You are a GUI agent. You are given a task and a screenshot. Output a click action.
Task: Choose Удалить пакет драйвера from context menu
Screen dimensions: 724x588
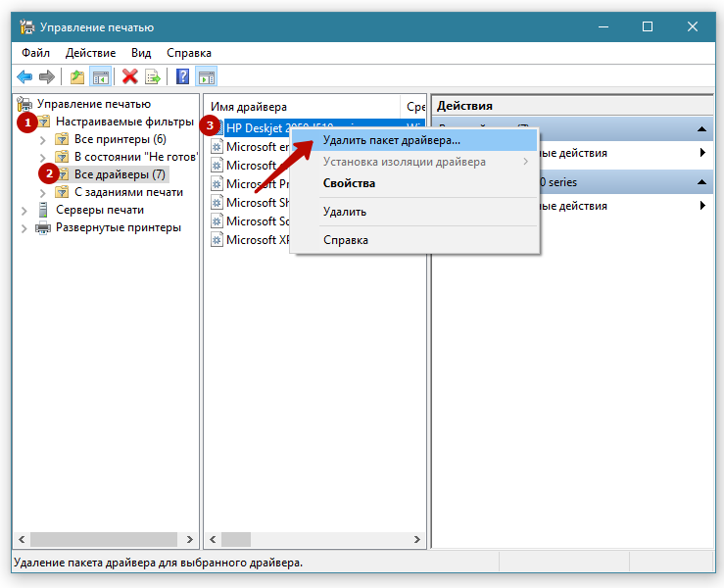tap(391, 141)
